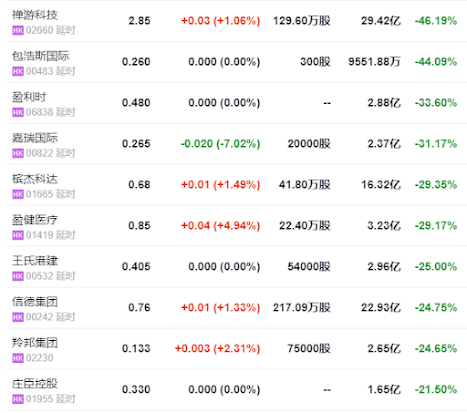Click the -21.50% value
The height and width of the screenshot is (413, 467).
click(x=436, y=390)
